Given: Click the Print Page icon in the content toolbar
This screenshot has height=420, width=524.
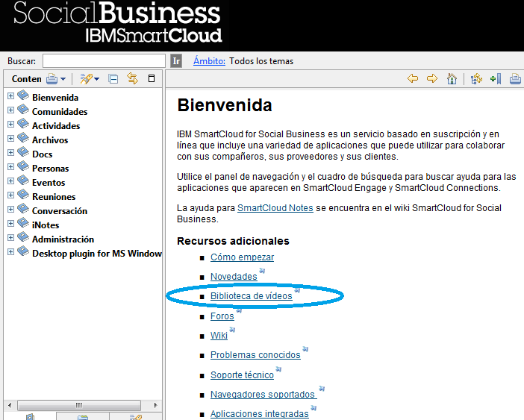Looking at the screenshot, I should click(515, 79).
